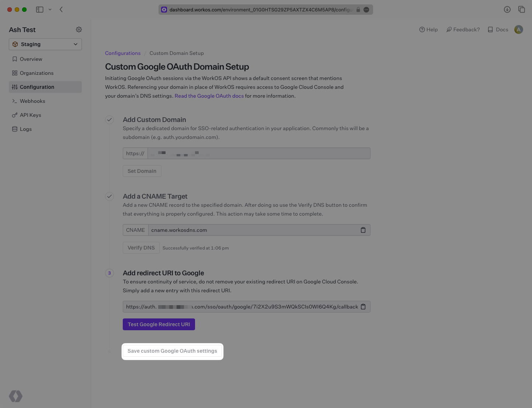
Task: Click the custom domain input field
Action: point(259,153)
